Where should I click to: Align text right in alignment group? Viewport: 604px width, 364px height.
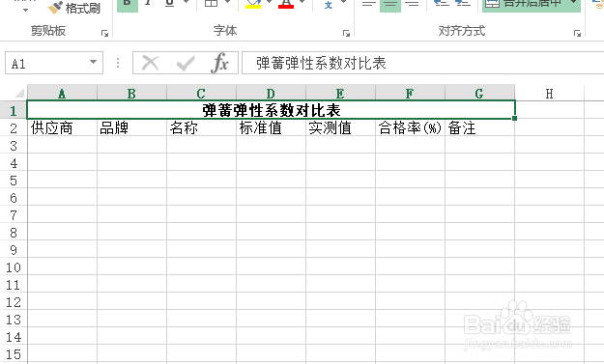point(412,5)
